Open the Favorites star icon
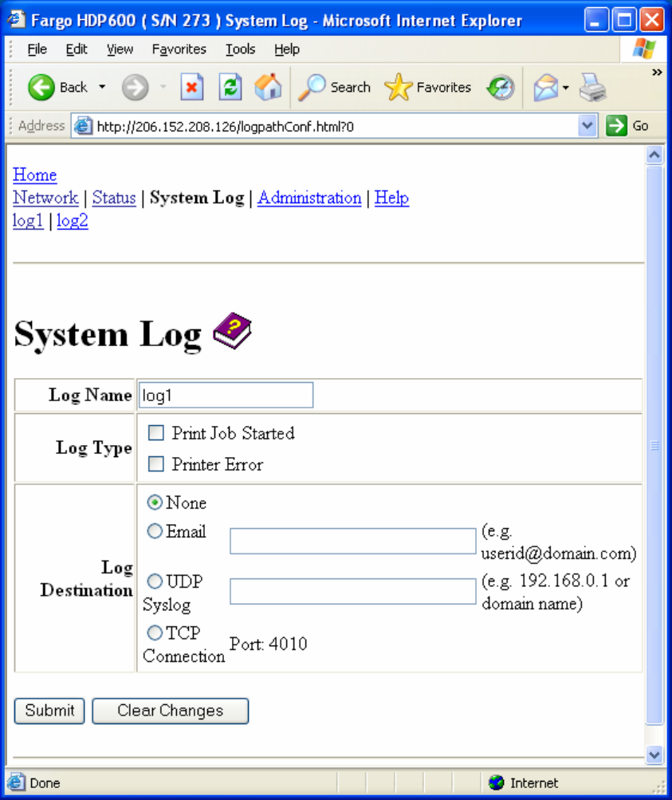The image size is (672, 800). tap(398, 87)
